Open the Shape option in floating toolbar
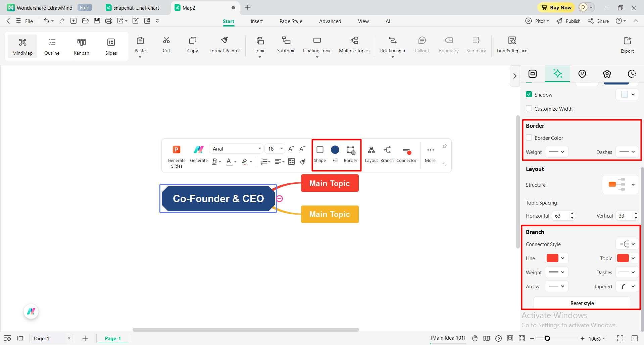644x345 pixels. [320, 155]
